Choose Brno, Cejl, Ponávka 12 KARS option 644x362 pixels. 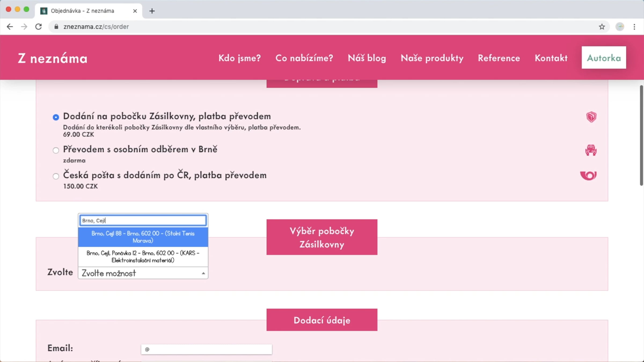pos(143,257)
